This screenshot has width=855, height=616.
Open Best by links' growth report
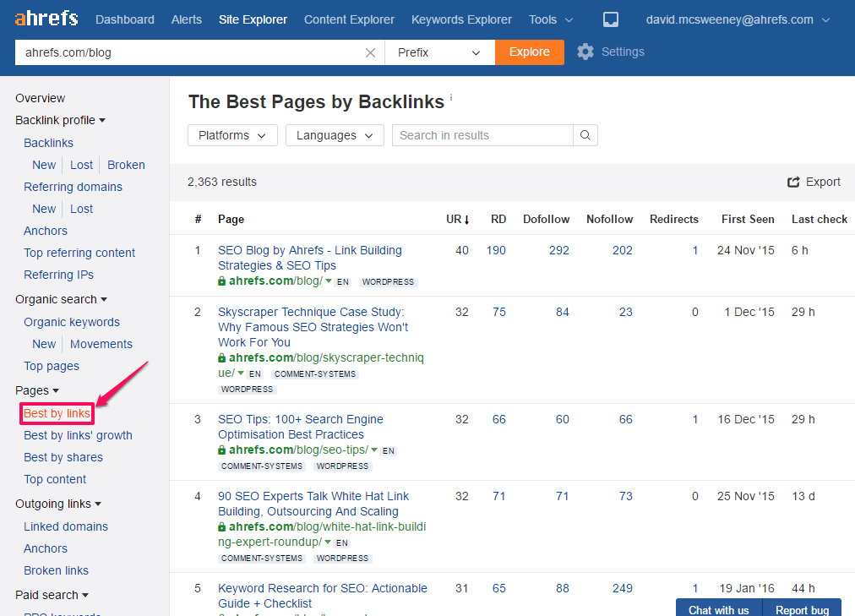click(x=78, y=435)
